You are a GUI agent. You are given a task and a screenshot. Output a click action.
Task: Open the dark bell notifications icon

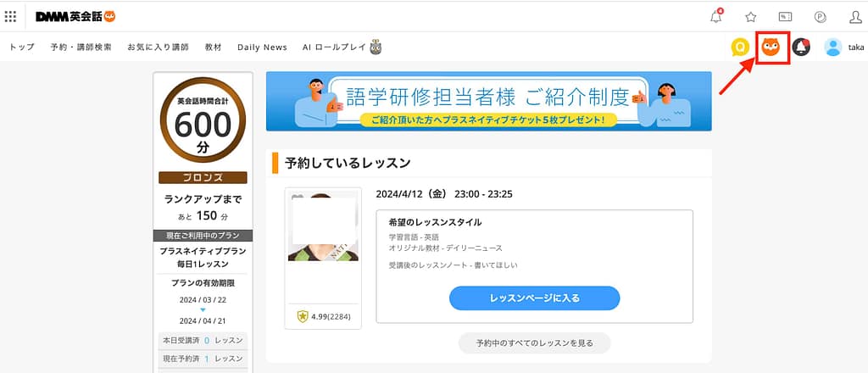[x=801, y=47]
